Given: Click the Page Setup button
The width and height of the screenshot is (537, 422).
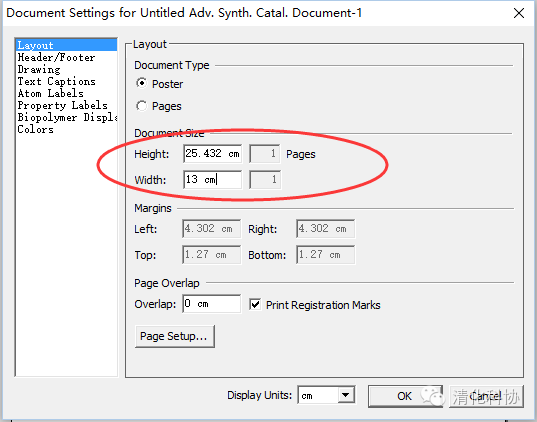Looking at the screenshot, I should coord(175,336).
